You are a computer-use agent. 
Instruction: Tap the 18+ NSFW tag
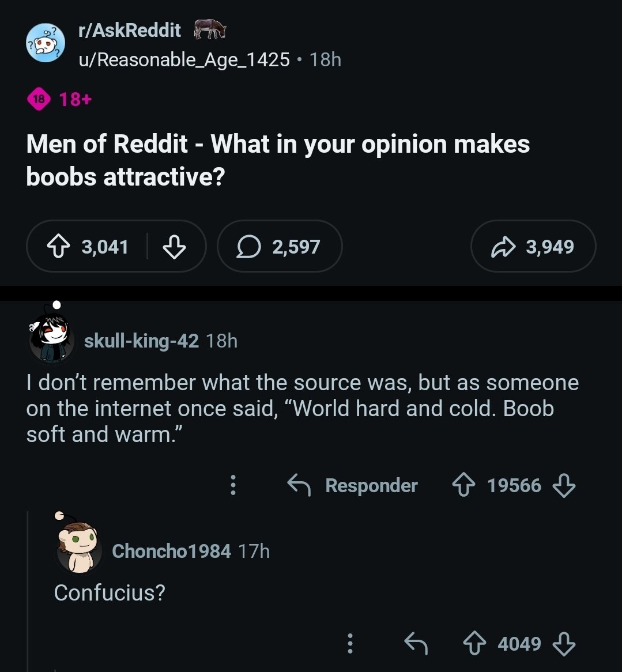[59, 100]
